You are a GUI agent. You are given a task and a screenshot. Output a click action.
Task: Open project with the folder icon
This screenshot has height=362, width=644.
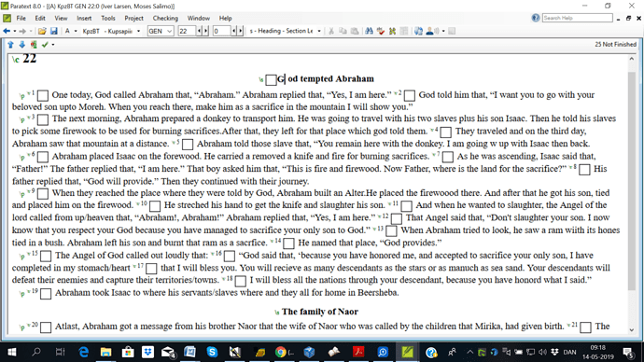pyautogui.click(x=42, y=31)
